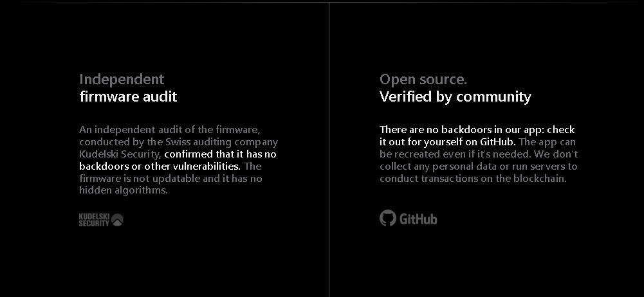Click 'conducted by the Swiss auditing company' line

[x=179, y=142]
